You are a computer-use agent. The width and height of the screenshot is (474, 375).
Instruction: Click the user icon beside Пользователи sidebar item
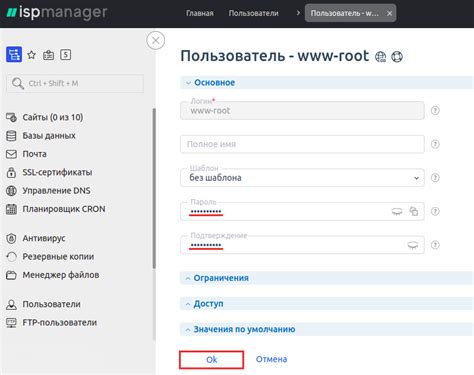11,304
